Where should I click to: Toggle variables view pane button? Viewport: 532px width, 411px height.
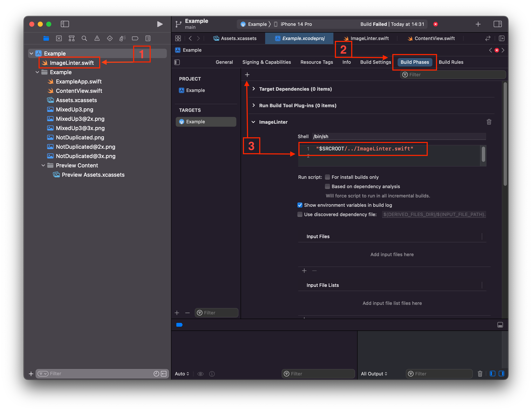(492, 374)
